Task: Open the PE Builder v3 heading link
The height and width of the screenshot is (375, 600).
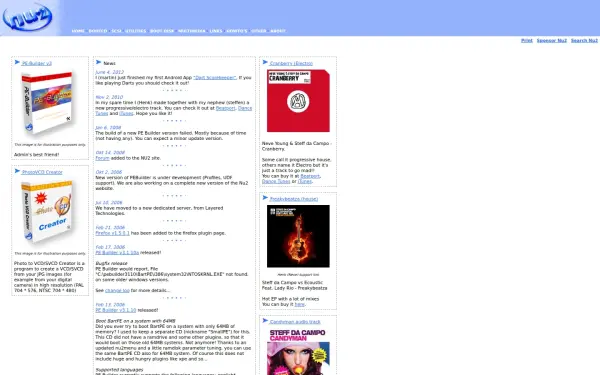Action: pos(37,64)
